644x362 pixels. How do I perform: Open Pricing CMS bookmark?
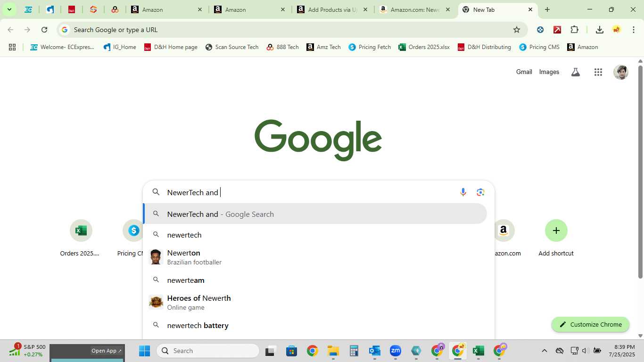(539, 47)
